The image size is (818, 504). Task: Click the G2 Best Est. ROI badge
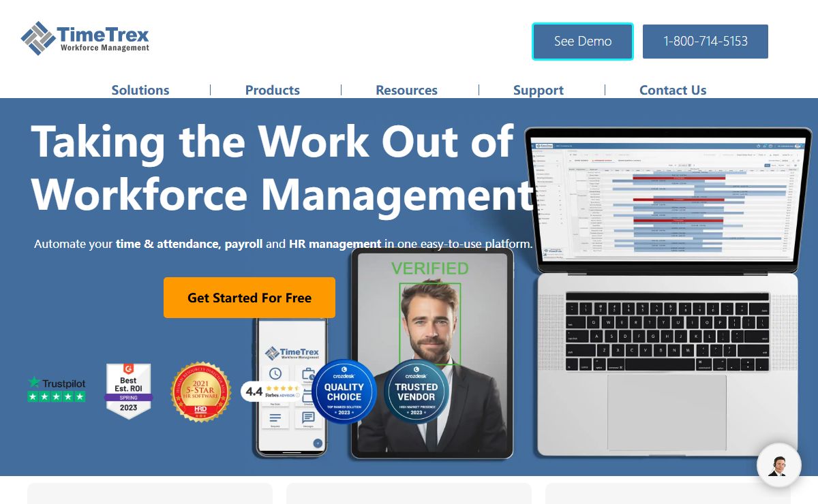(128, 391)
